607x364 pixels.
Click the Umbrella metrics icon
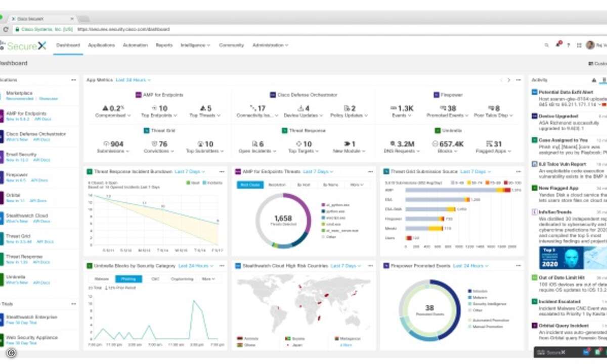pos(438,130)
